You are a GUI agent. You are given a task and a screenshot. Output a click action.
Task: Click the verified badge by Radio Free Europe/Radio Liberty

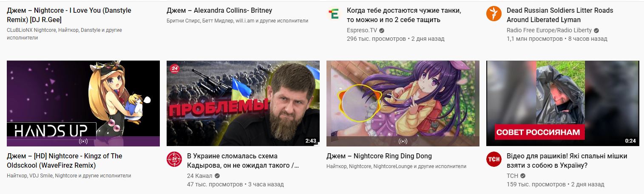pyautogui.click(x=596, y=31)
